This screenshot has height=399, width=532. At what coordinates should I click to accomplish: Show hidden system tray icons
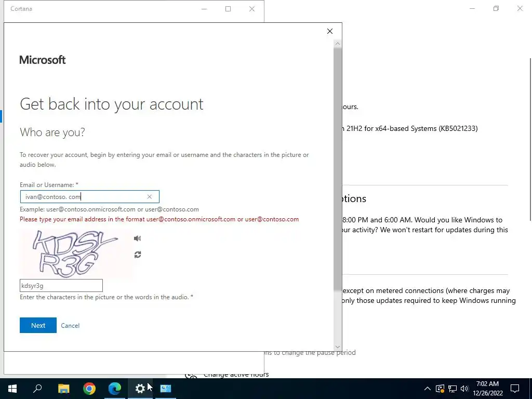(x=428, y=389)
